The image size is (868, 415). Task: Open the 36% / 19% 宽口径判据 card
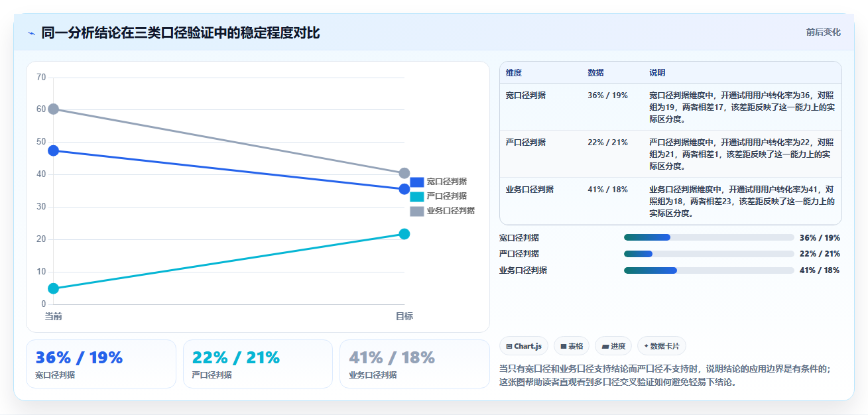(x=101, y=364)
